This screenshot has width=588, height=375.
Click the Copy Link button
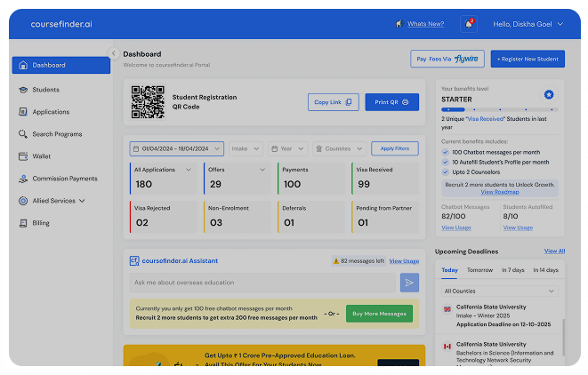click(334, 102)
